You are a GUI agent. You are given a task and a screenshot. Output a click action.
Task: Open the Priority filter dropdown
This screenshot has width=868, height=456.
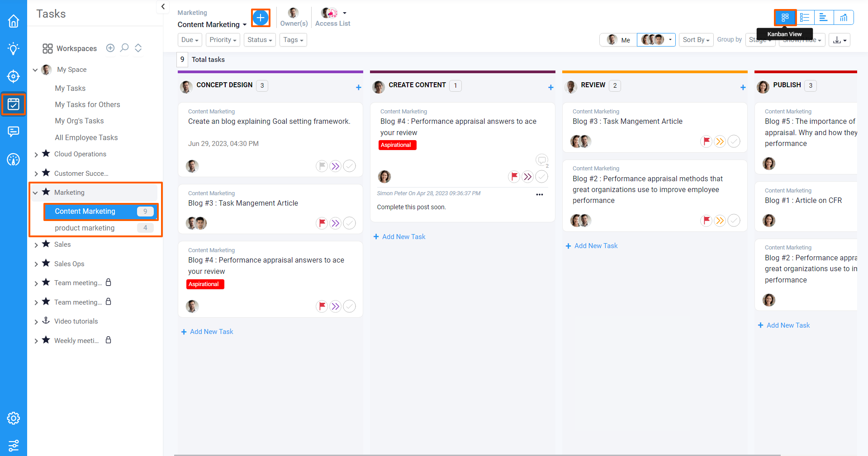(223, 40)
